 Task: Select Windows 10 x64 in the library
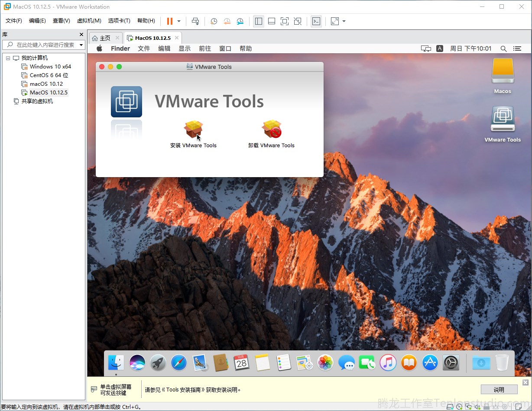[50, 67]
